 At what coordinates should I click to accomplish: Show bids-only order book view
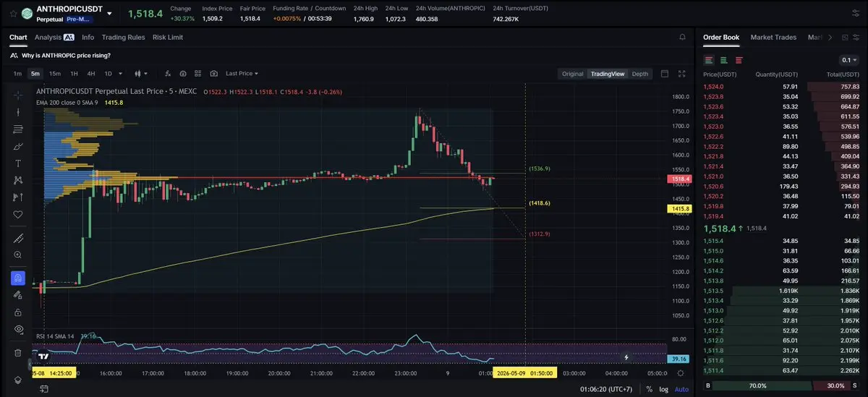(x=724, y=60)
